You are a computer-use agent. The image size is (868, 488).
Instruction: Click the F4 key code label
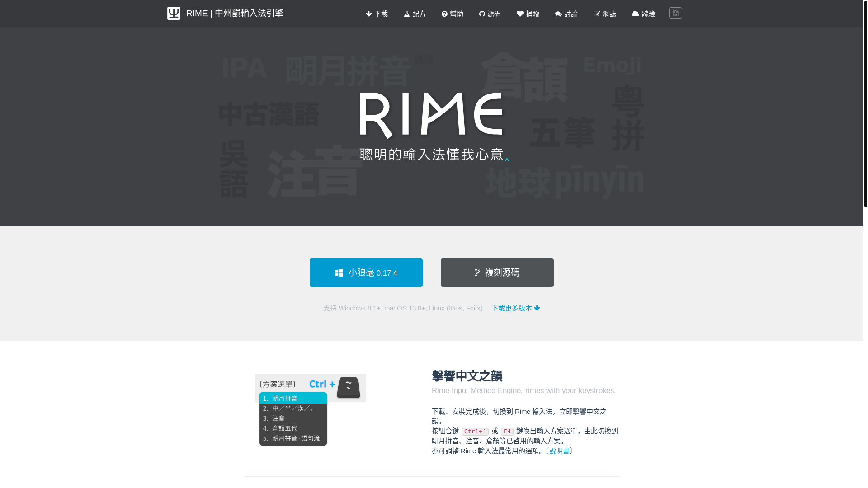[507, 432]
